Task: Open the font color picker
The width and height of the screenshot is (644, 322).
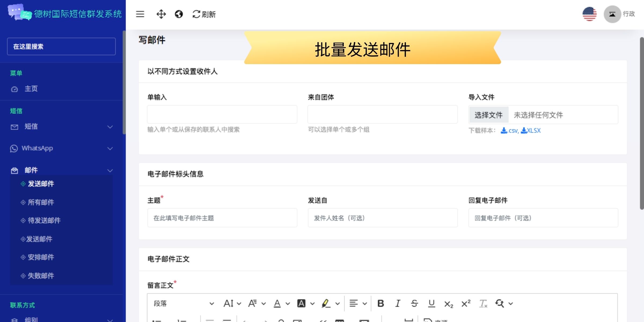Action: click(277, 303)
